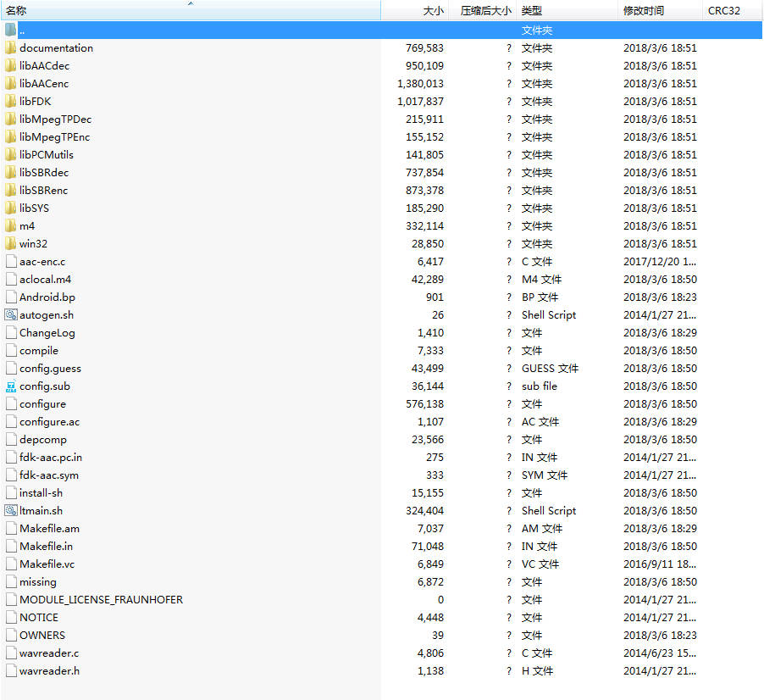Select the configure.ac file entry

[x=49, y=422]
